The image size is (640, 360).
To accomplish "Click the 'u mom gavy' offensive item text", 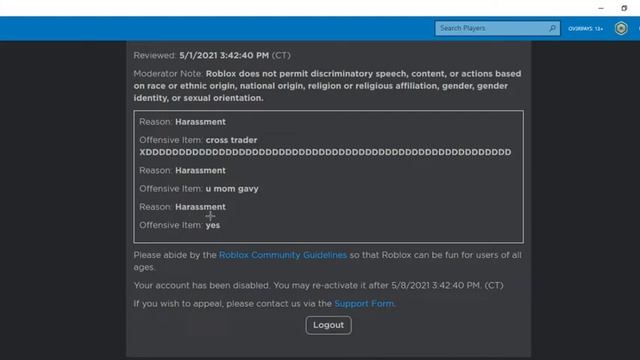I will pos(232,189).
